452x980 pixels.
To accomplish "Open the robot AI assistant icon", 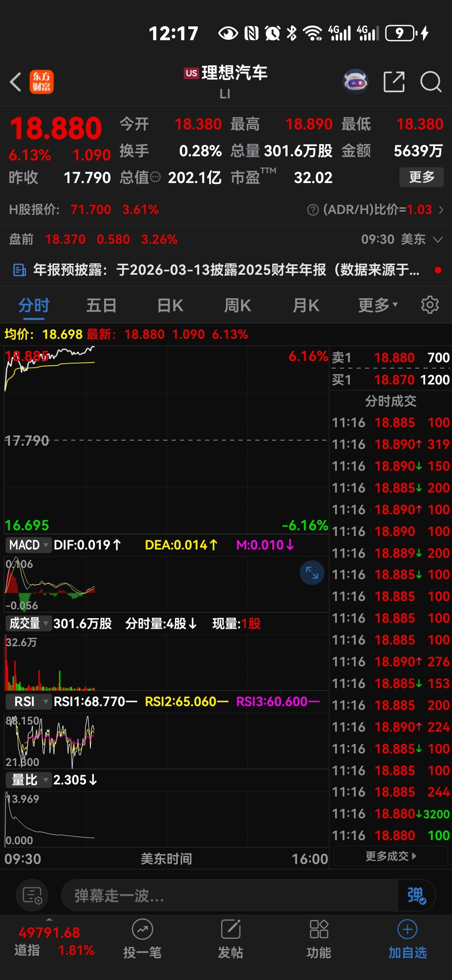I will tap(355, 81).
